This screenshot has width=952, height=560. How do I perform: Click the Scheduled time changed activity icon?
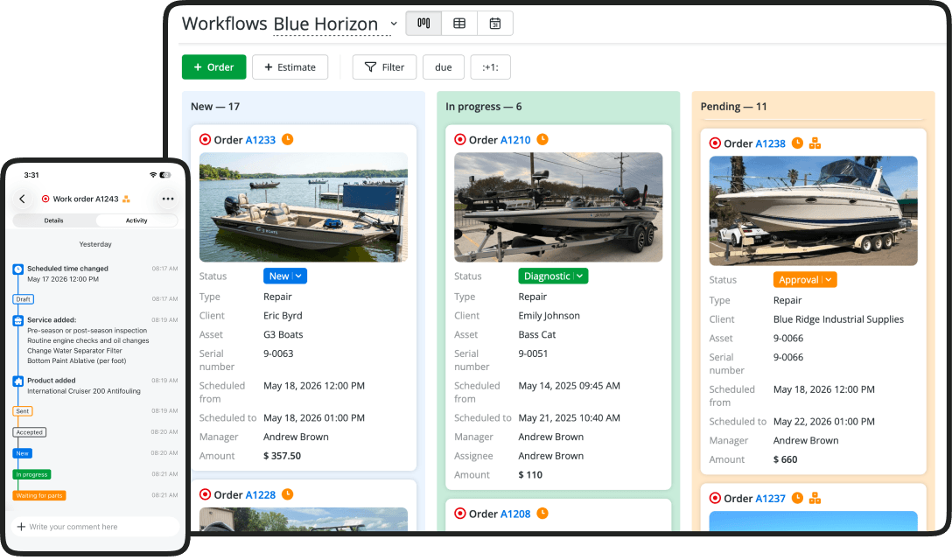[x=18, y=269]
